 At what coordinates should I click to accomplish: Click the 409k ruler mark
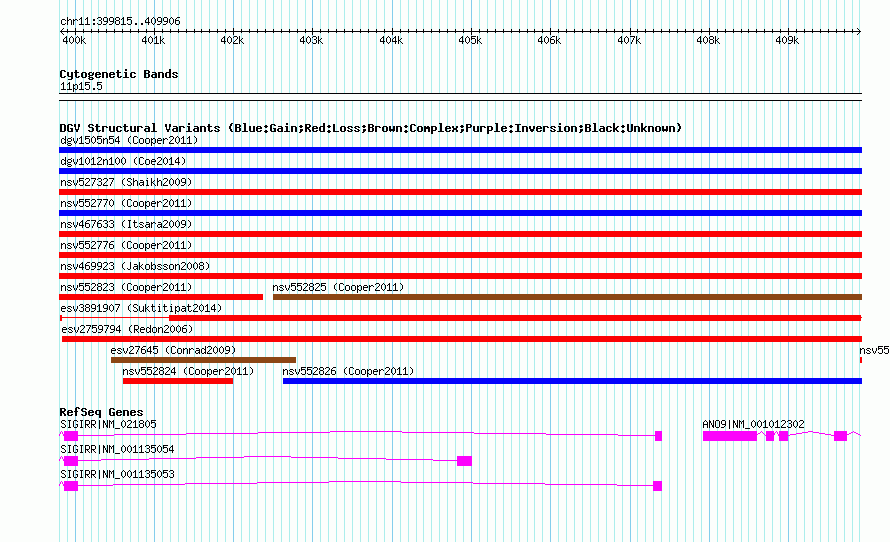click(x=787, y=40)
